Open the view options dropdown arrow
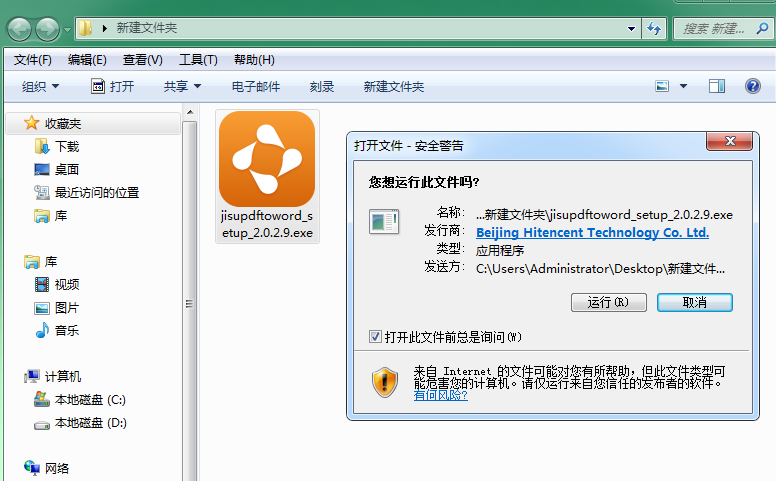 [x=683, y=86]
